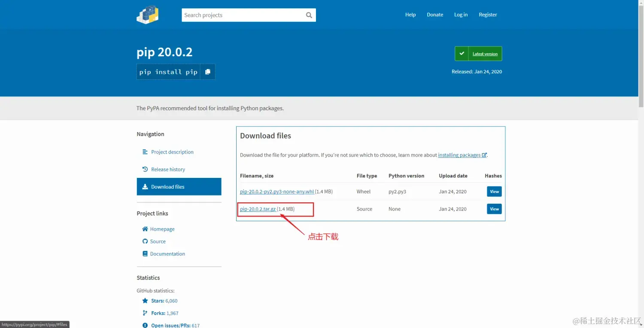Open the Documentation project link
644x328 pixels.
pos(167,254)
